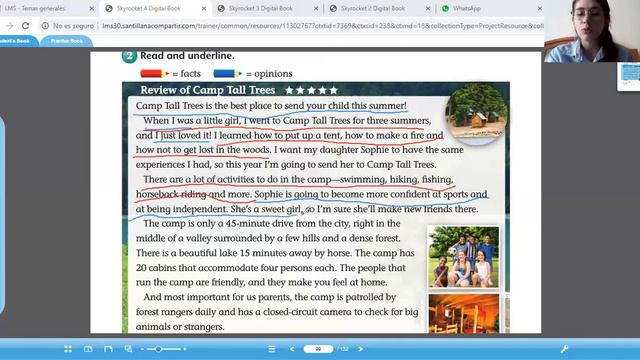The width and height of the screenshot is (640, 360).
Task: Go to the next page arrow
Action: (360, 349)
